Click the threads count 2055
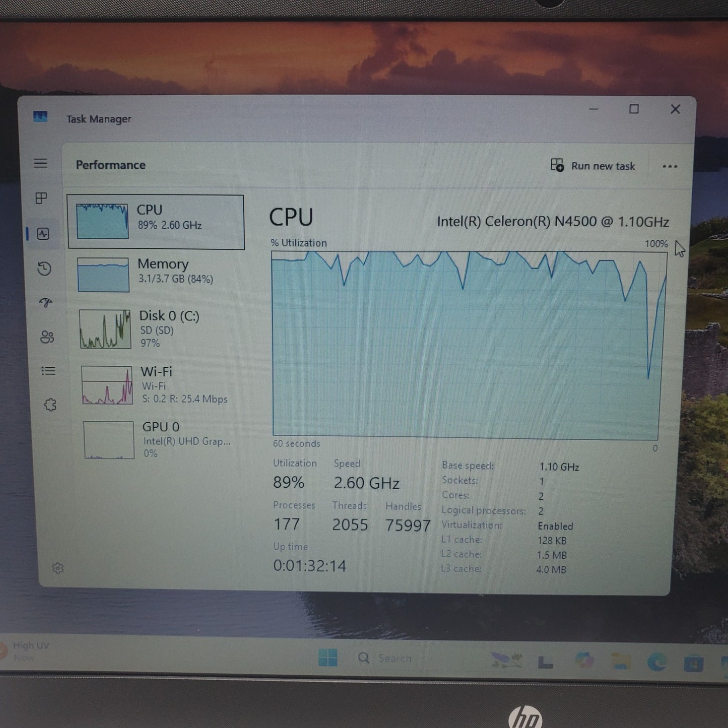 [350, 525]
